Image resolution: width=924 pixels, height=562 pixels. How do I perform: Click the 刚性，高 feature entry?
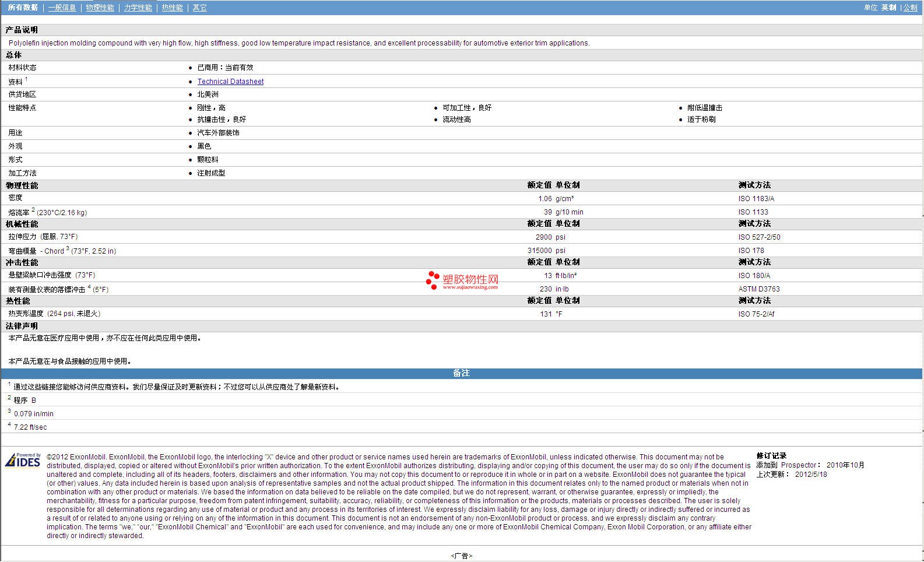coord(211,108)
